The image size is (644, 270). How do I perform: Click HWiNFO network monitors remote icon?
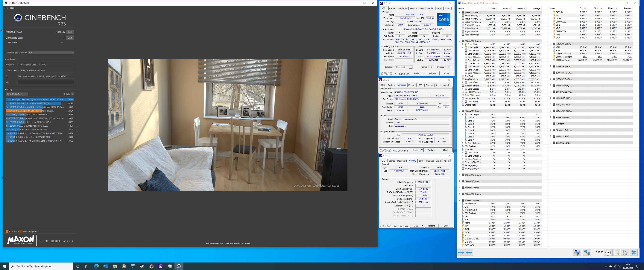pyautogui.click(x=587, y=252)
